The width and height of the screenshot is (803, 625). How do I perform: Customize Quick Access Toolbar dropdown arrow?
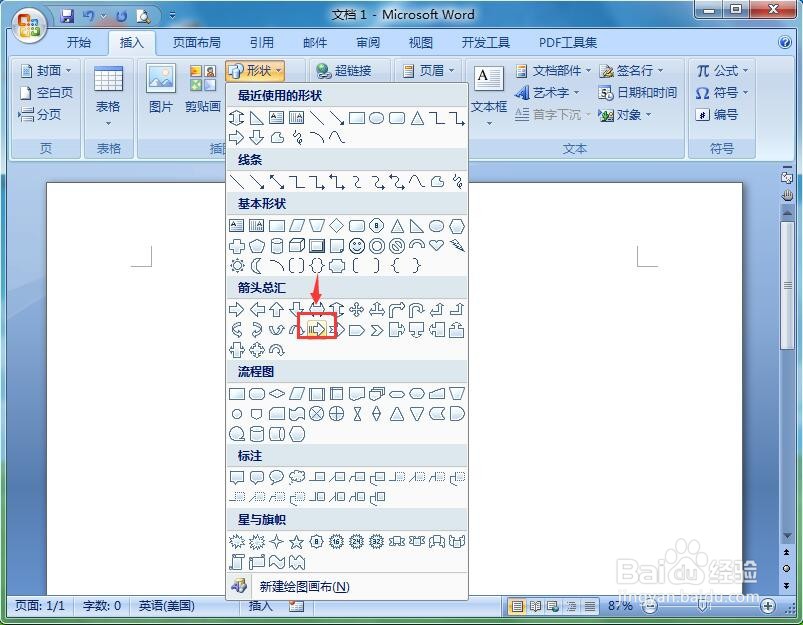(x=173, y=16)
